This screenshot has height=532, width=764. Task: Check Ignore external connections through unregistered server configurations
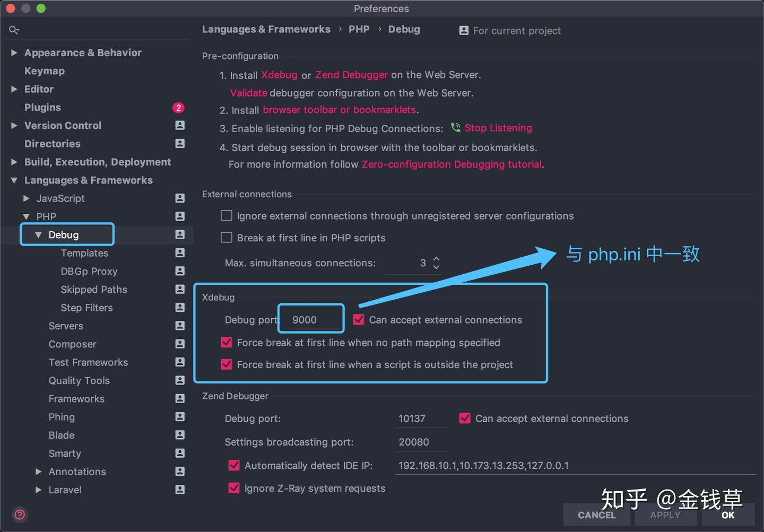226,215
